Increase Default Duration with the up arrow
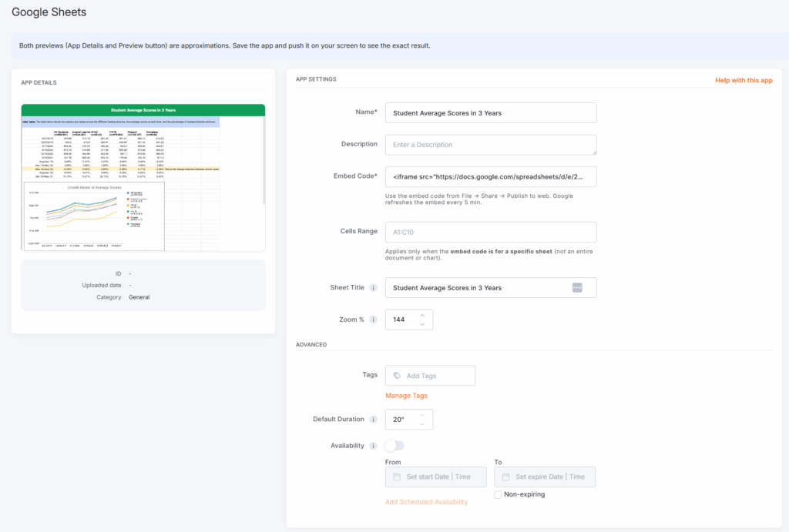 tap(422, 416)
